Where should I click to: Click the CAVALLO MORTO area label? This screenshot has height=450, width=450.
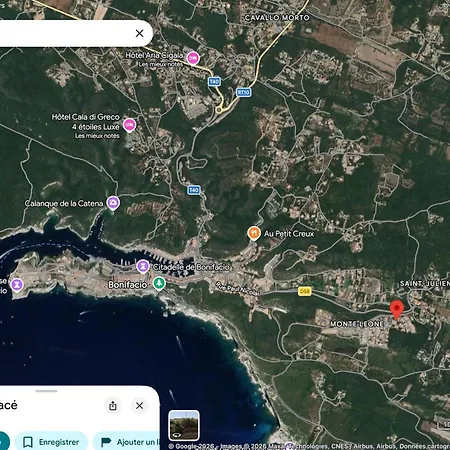coord(277,18)
